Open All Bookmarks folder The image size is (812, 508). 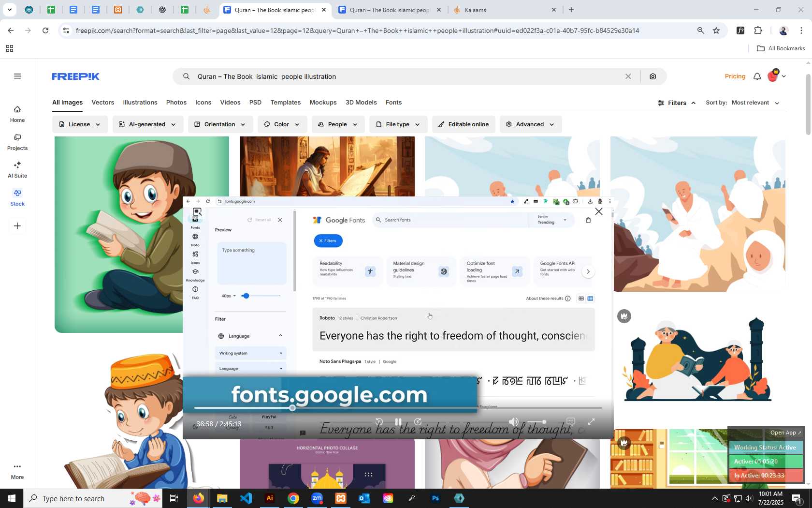pyautogui.click(x=781, y=48)
